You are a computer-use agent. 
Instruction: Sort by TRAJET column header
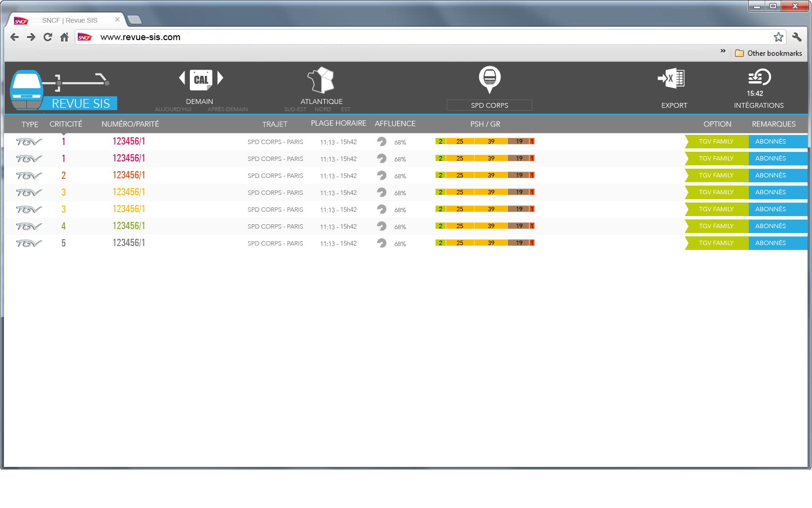tap(275, 124)
